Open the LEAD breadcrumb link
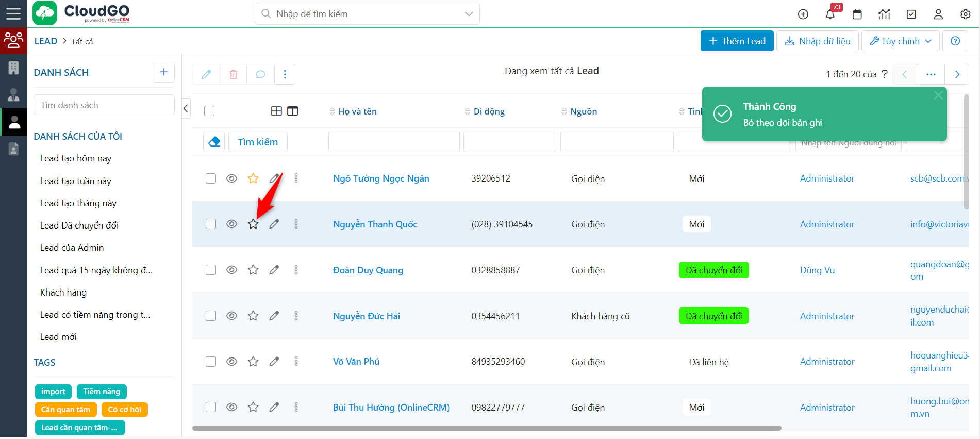Image resolution: width=980 pixels, height=439 pixels. pos(46,41)
